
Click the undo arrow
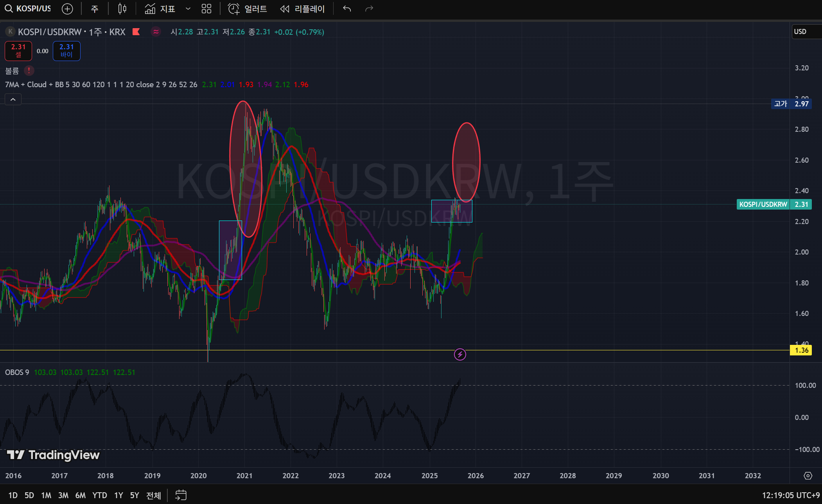click(347, 9)
